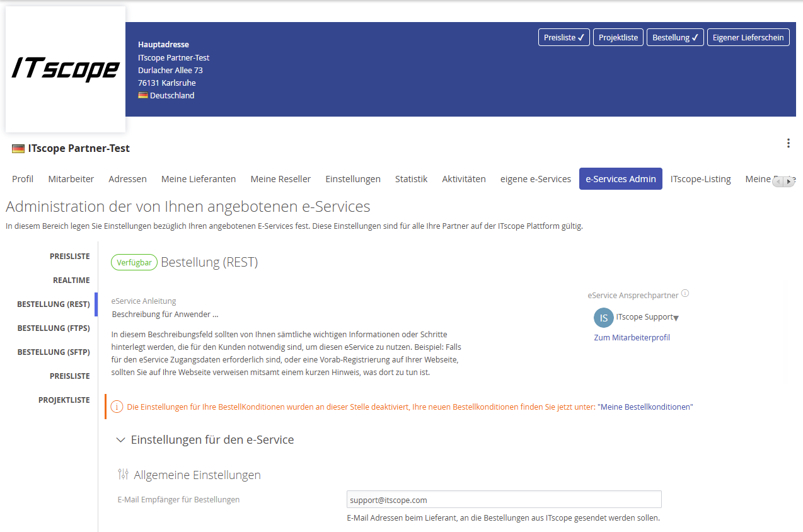Open the Aktivitäten tab
Screen dimensions: 803x532
pos(464,179)
